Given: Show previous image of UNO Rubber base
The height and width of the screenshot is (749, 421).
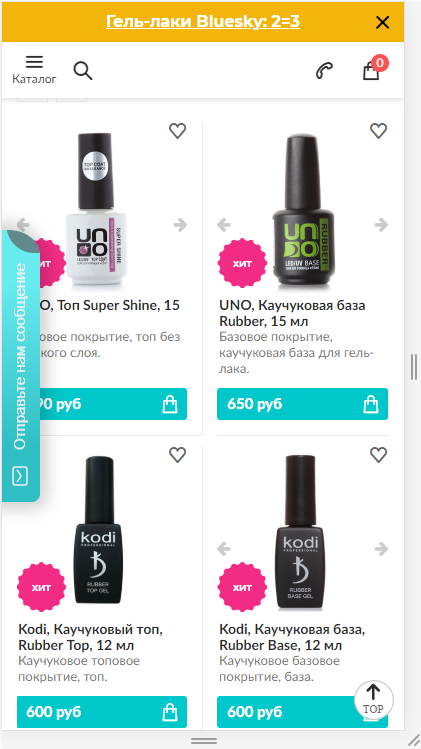Looking at the screenshot, I should (224, 225).
